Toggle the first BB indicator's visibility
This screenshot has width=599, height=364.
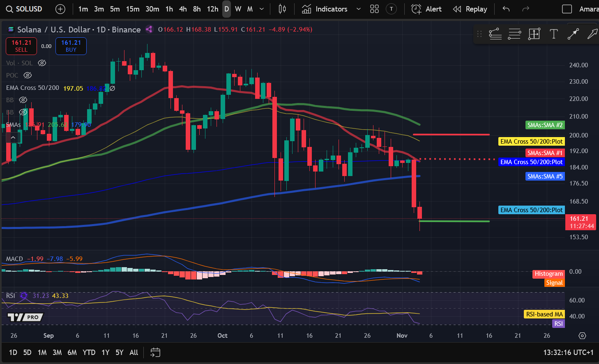tap(23, 100)
